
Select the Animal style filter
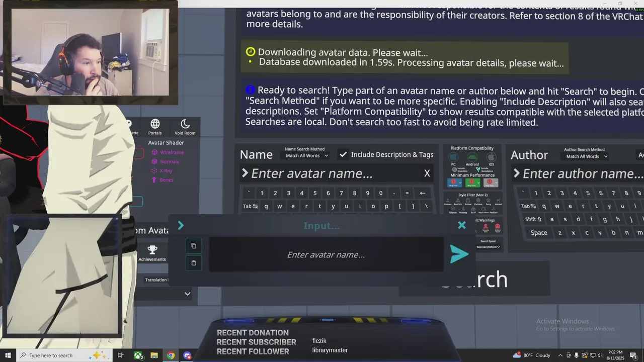(x=498, y=202)
